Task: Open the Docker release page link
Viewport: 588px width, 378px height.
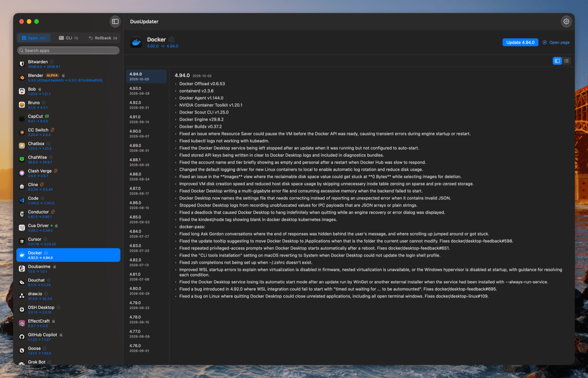Action: [x=556, y=43]
